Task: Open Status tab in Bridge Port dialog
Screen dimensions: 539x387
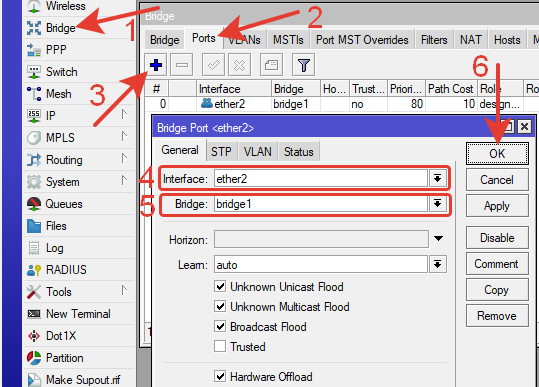Action: (299, 152)
